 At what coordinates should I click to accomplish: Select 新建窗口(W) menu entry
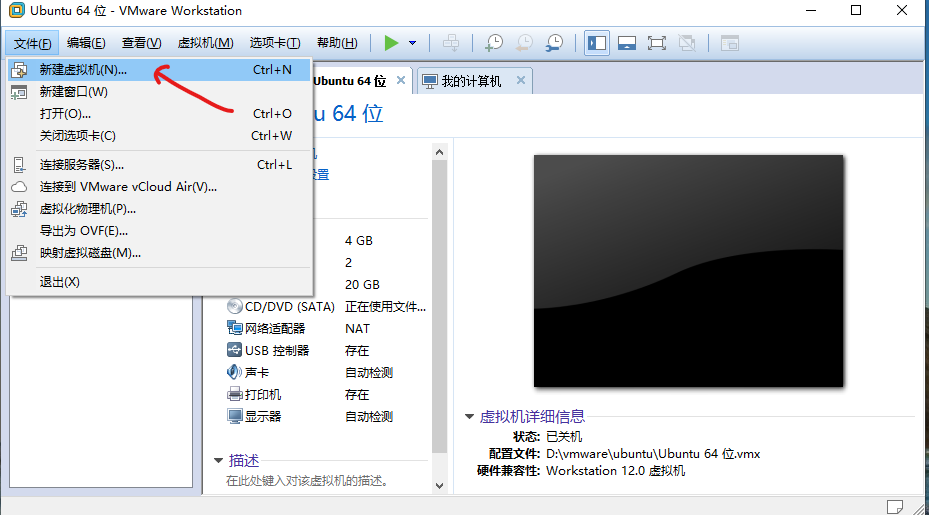[159, 92]
